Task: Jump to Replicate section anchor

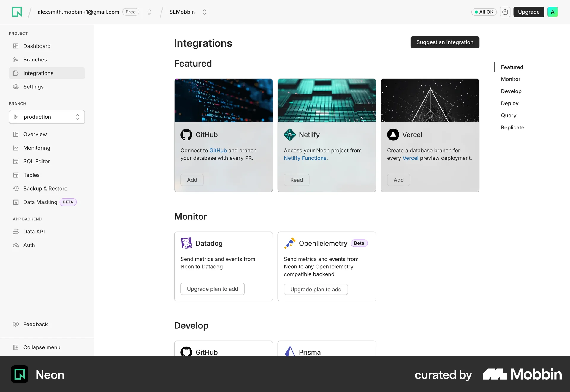Action: [x=512, y=127]
